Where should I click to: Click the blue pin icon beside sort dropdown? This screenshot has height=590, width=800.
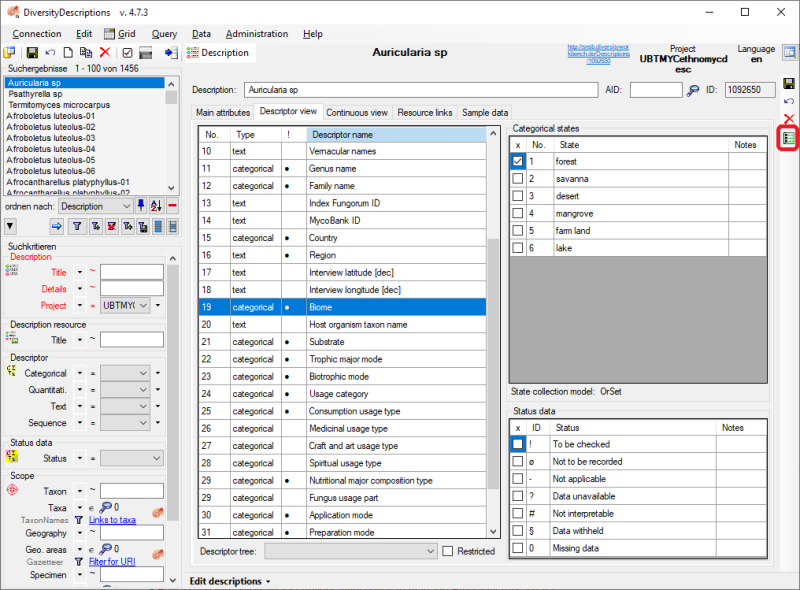tap(142, 205)
